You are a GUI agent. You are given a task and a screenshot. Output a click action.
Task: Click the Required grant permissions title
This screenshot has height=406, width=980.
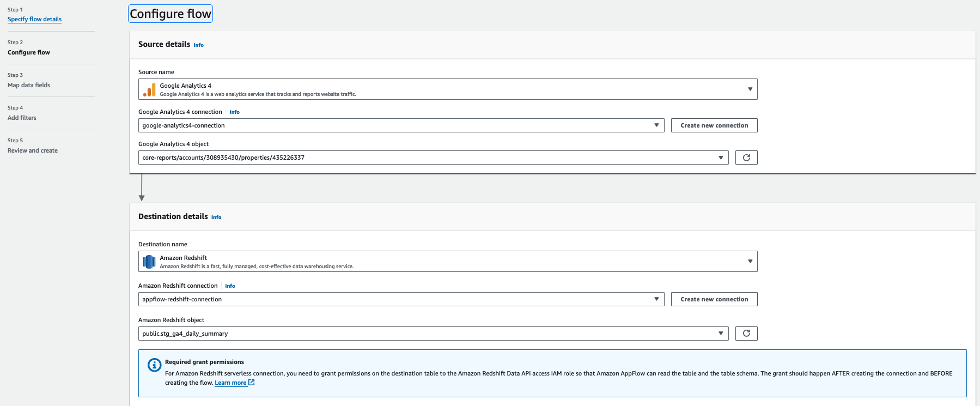pyautogui.click(x=204, y=362)
